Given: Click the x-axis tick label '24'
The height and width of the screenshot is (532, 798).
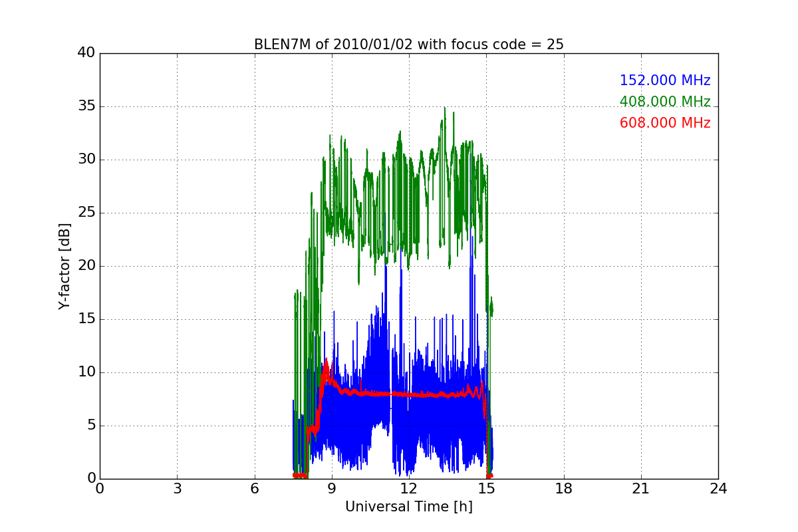Looking at the screenshot, I should click(x=718, y=489).
